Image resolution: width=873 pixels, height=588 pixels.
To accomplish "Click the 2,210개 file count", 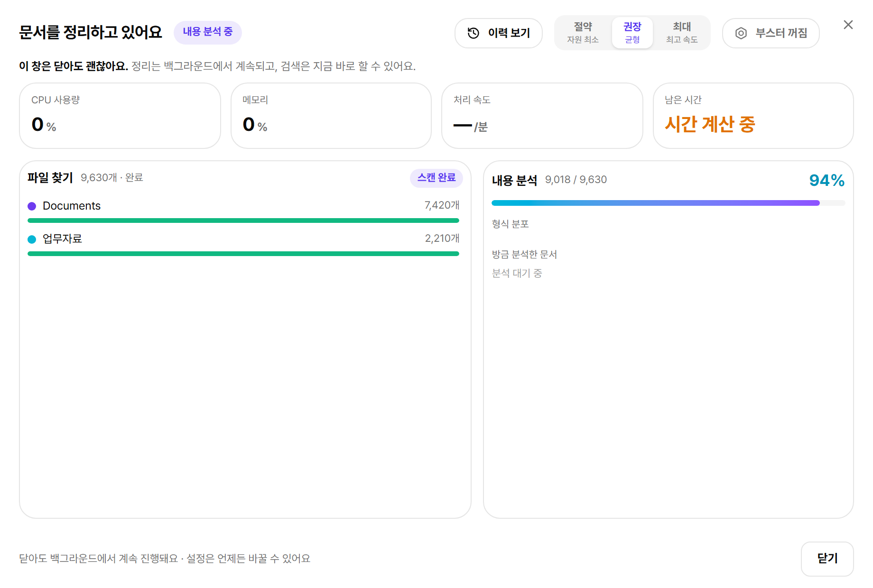I will click(442, 239).
